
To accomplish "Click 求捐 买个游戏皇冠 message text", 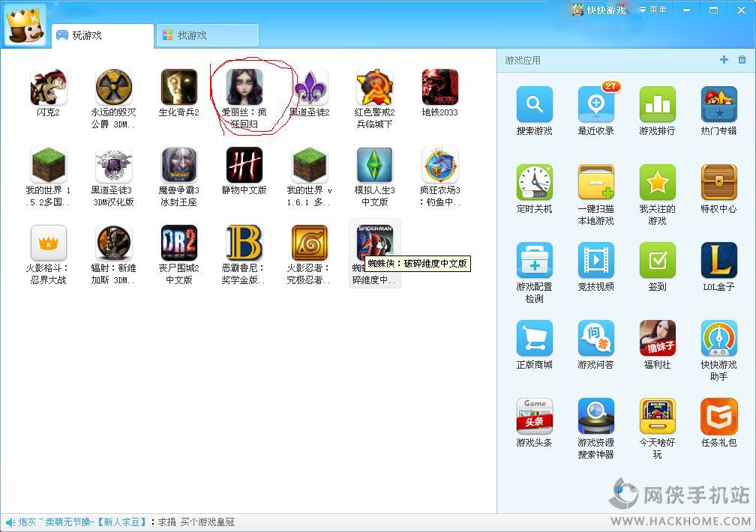I will (196, 522).
